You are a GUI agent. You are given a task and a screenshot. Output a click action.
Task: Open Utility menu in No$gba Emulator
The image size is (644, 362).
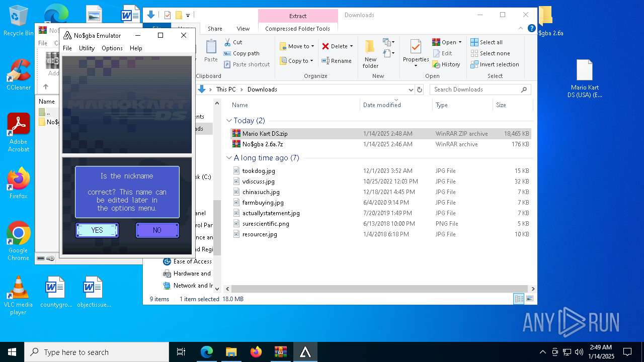[x=87, y=48]
